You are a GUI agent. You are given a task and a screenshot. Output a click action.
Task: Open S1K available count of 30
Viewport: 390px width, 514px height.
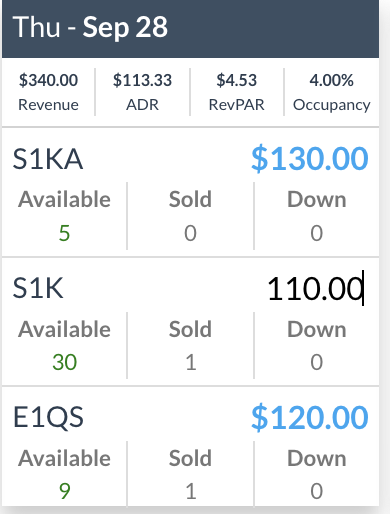coord(64,362)
